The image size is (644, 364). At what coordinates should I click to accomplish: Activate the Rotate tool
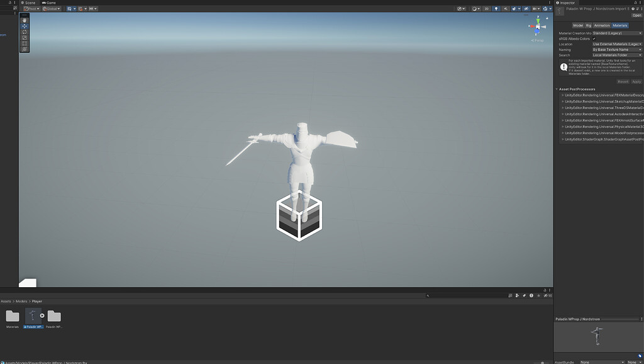25,32
